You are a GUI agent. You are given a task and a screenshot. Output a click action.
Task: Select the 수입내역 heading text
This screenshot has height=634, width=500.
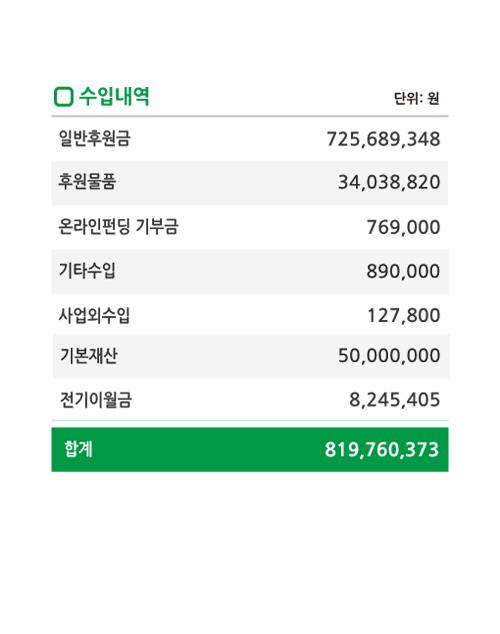(114, 97)
